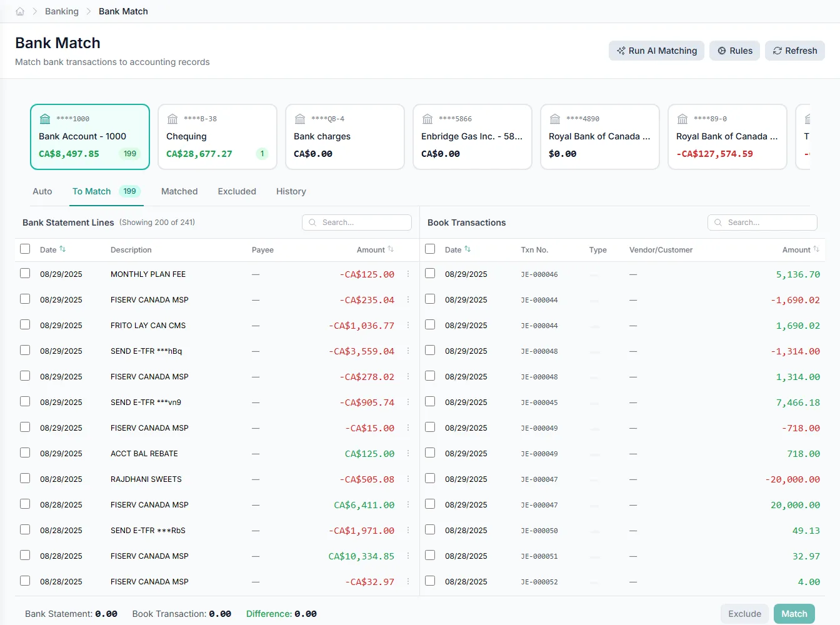Open the Rules button
The width and height of the screenshot is (840, 625).
(735, 51)
